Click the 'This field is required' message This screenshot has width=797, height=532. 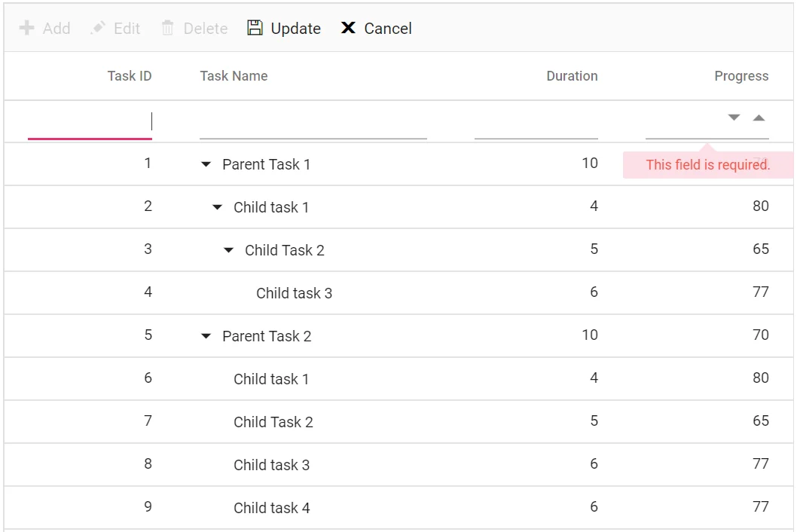pos(707,164)
